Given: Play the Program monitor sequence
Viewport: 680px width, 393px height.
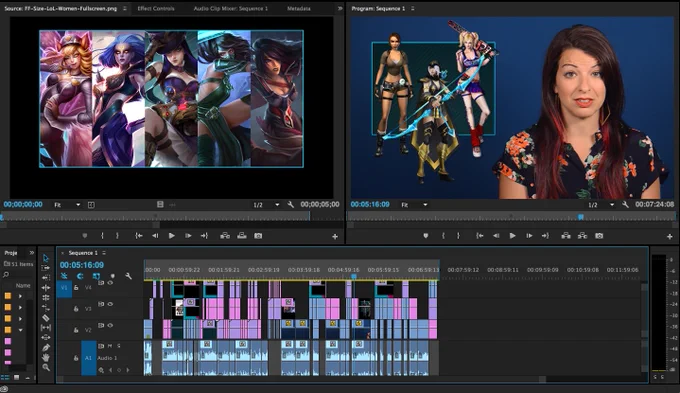Looking at the screenshot, I should (512, 236).
